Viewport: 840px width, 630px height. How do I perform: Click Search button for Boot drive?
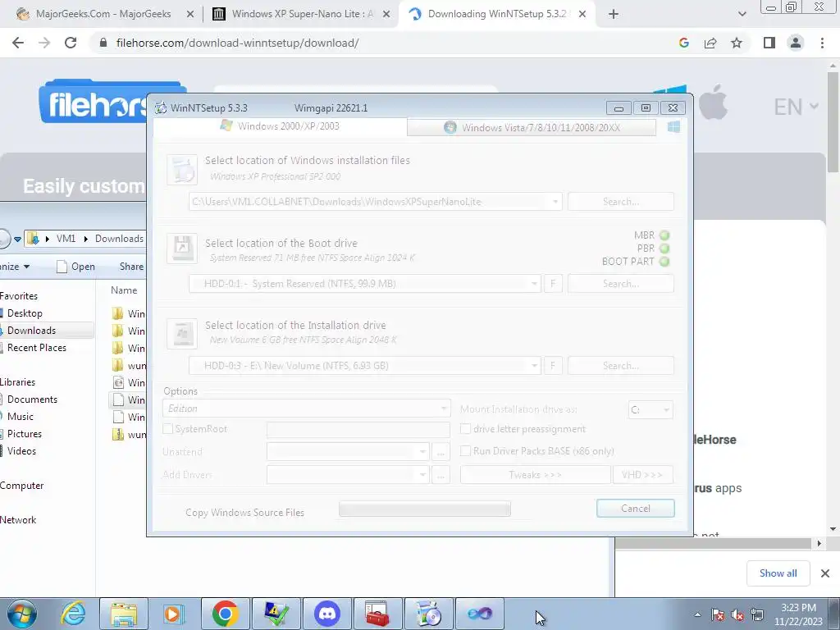620,283
